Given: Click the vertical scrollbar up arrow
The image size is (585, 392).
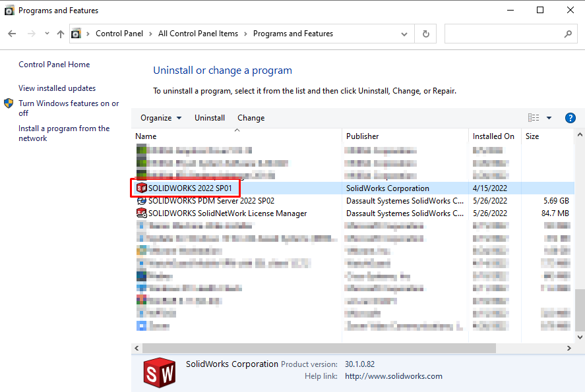Looking at the screenshot, I should pos(580,135).
